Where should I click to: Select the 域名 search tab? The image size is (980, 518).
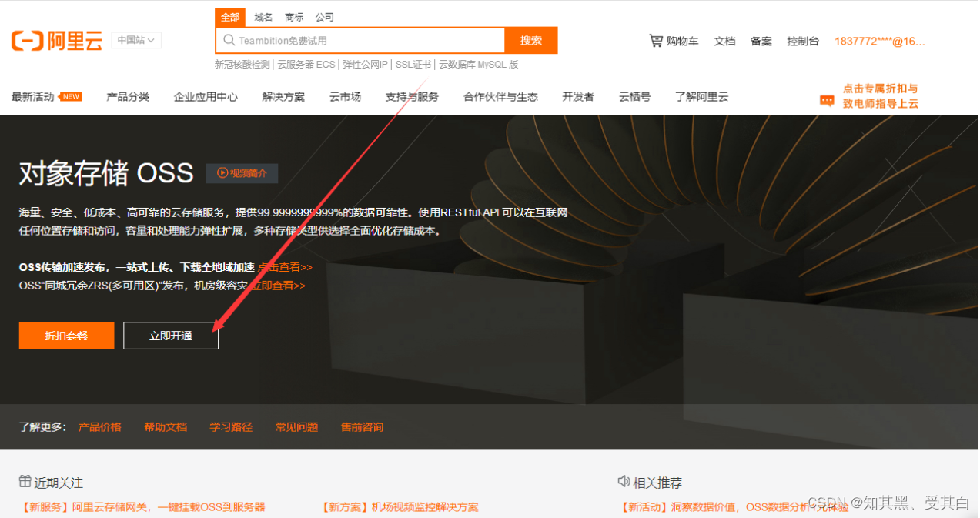(263, 17)
